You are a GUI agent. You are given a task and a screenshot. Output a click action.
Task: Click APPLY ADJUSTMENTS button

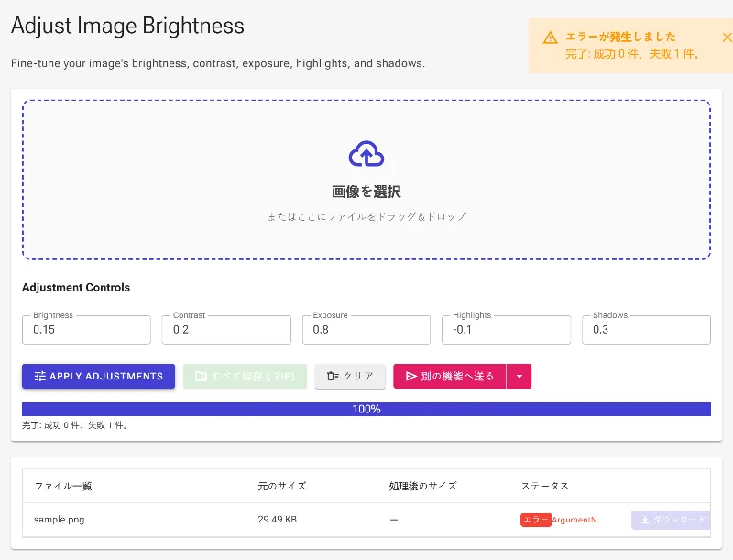pyautogui.click(x=98, y=377)
